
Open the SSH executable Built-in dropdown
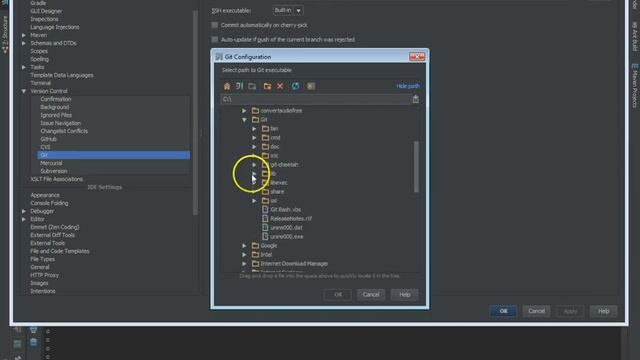(x=288, y=10)
